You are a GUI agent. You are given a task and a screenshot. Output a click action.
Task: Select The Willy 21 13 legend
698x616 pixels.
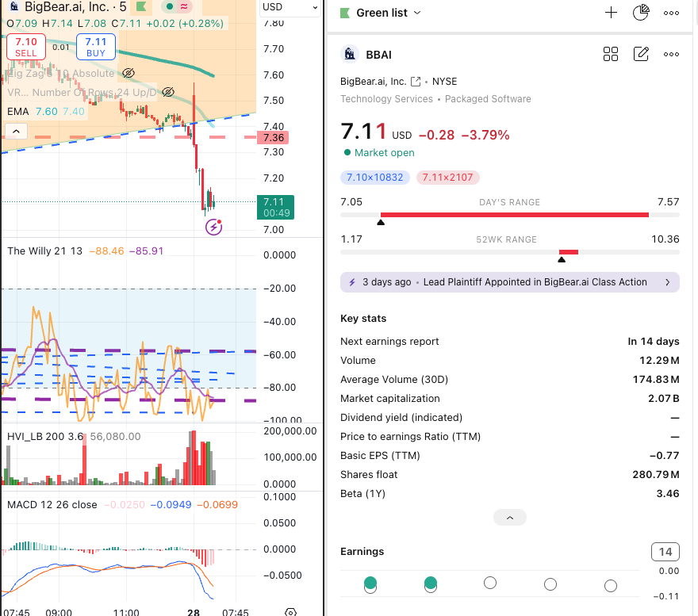(x=44, y=251)
